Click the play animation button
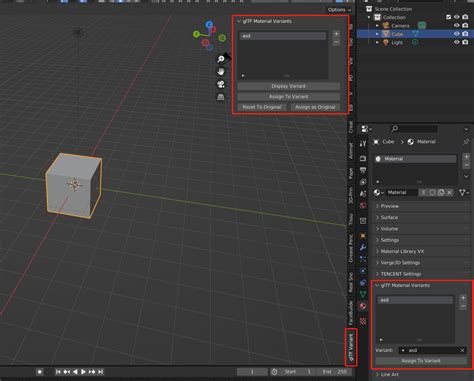This screenshot has height=381, width=474. [83, 371]
